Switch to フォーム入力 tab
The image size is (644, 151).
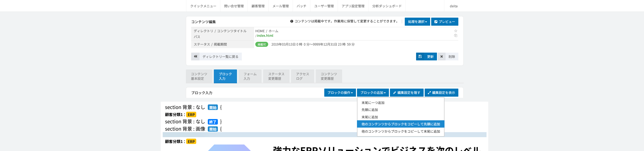(250, 76)
